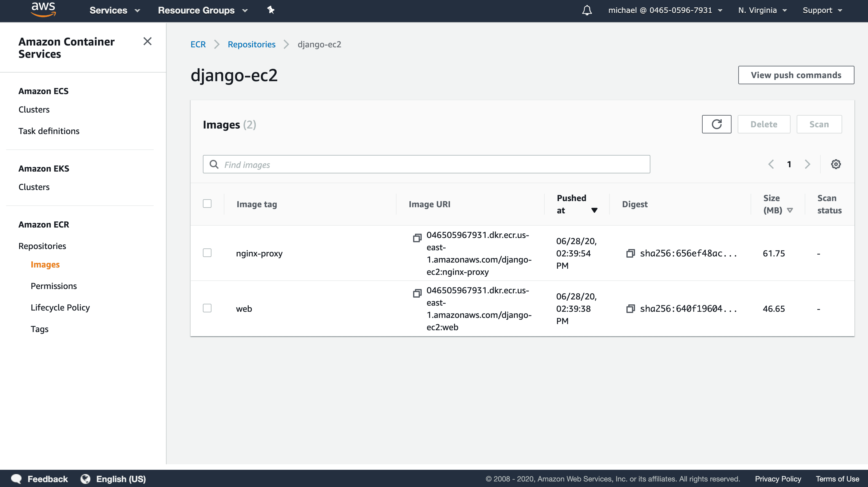Open Tags in sidebar
868x487 pixels.
coord(39,329)
